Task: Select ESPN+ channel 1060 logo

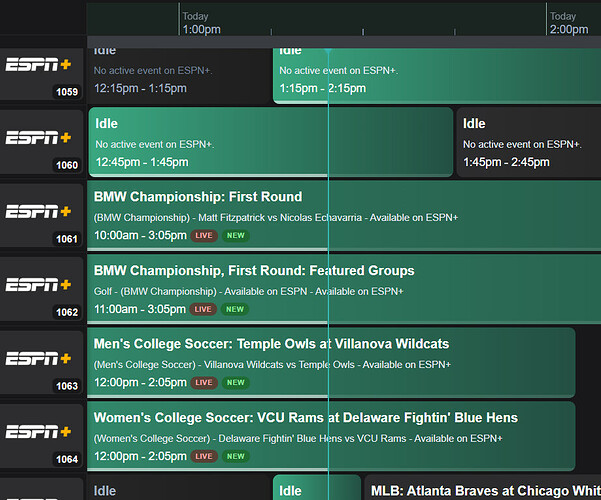Action: pos(38,138)
